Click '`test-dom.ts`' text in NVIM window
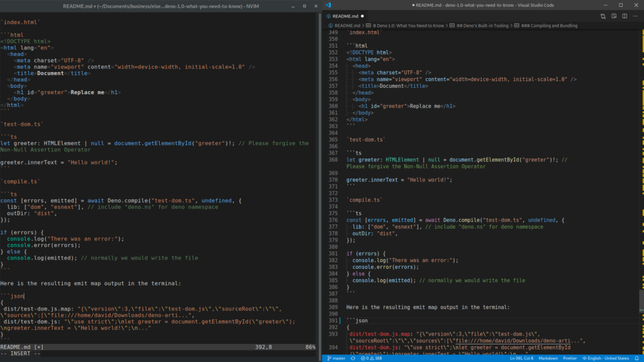Image resolution: width=644 pixels, height=362 pixels. pos(22,124)
